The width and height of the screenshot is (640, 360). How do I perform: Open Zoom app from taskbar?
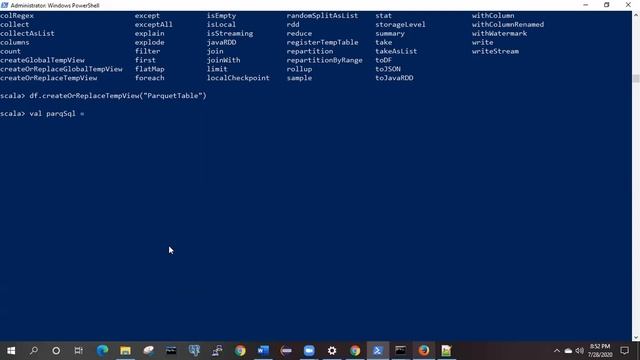[309, 351]
